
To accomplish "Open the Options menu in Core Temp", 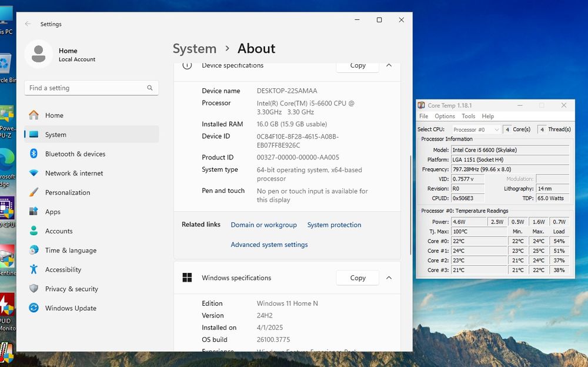I will coord(445,116).
